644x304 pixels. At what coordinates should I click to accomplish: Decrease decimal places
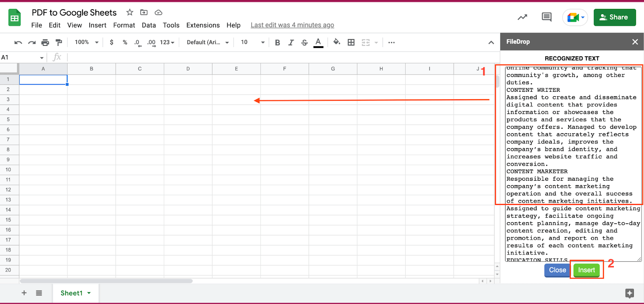pyautogui.click(x=138, y=43)
